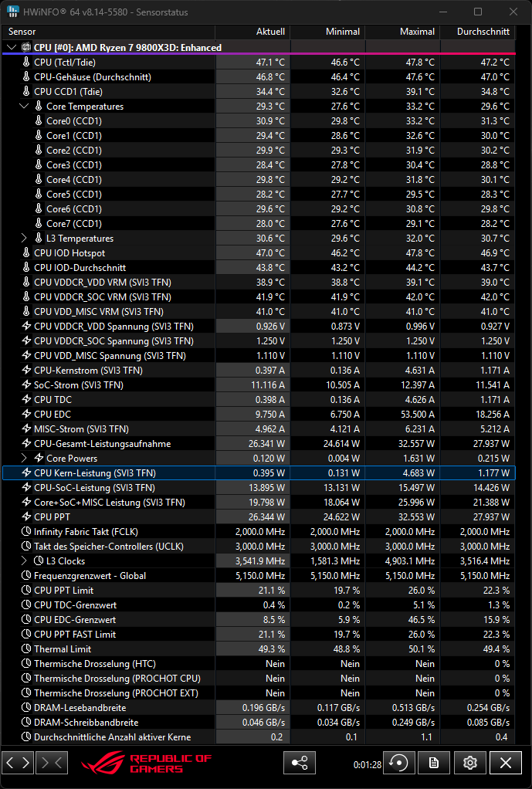Image resolution: width=532 pixels, height=789 pixels.
Task: Click the CPU chip icon beside AMD Ryzen header
Action: pos(26,47)
